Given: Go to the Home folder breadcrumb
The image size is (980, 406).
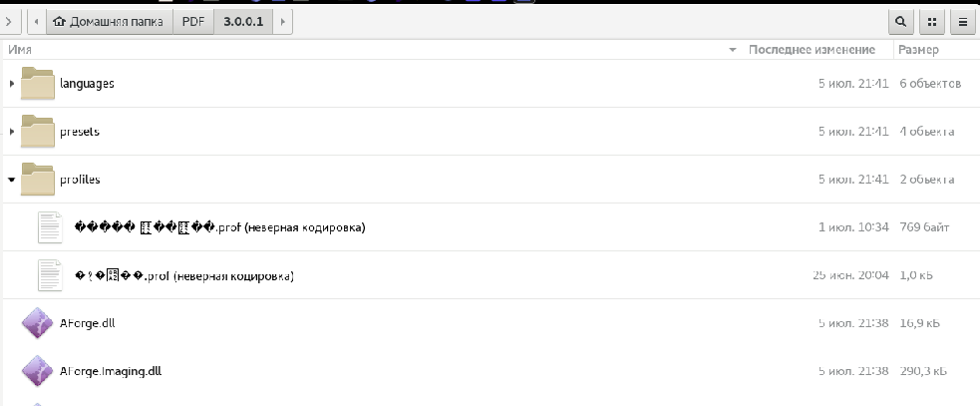Looking at the screenshot, I should point(109,21).
